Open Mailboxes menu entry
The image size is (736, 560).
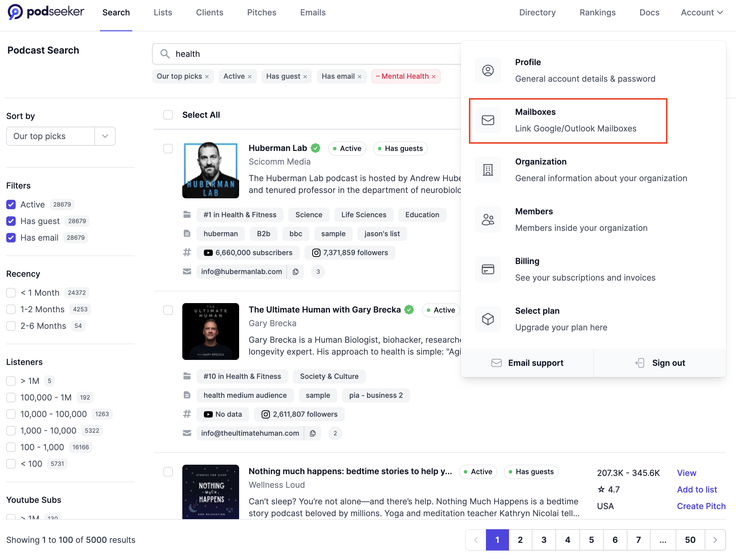(568, 120)
